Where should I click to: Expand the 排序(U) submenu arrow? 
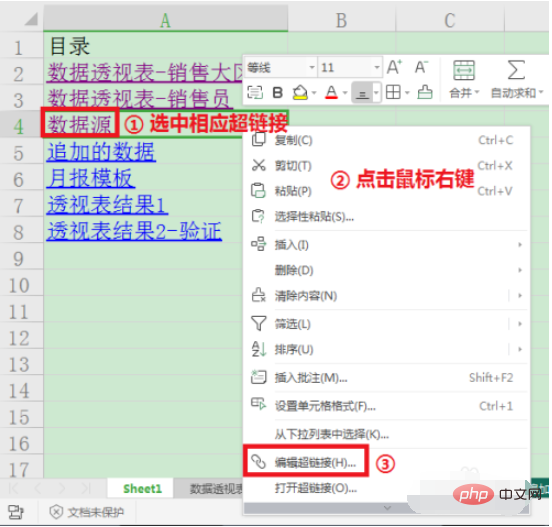tap(520, 349)
